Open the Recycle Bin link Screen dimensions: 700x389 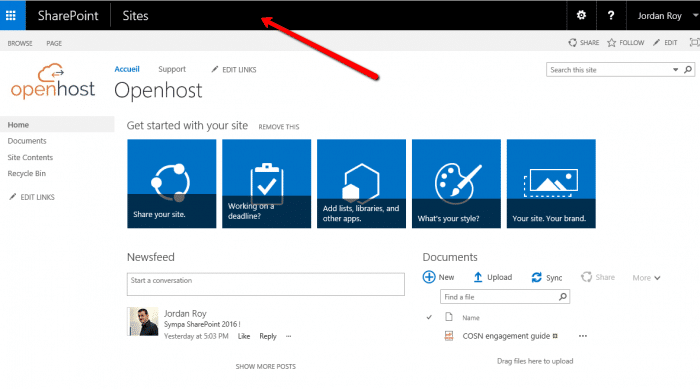(x=27, y=173)
